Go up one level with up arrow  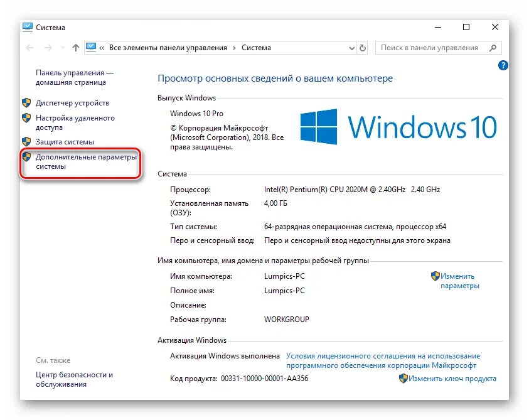(75, 48)
